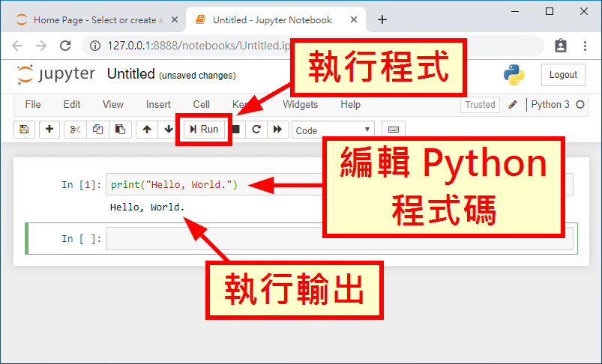Open the command palette keyboard icon

[393, 130]
